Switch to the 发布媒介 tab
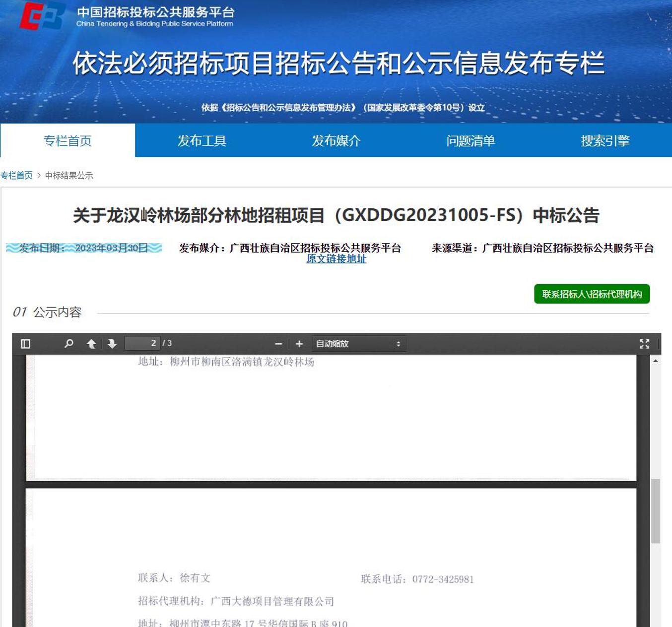This screenshot has width=672, height=627. (x=336, y=141)
